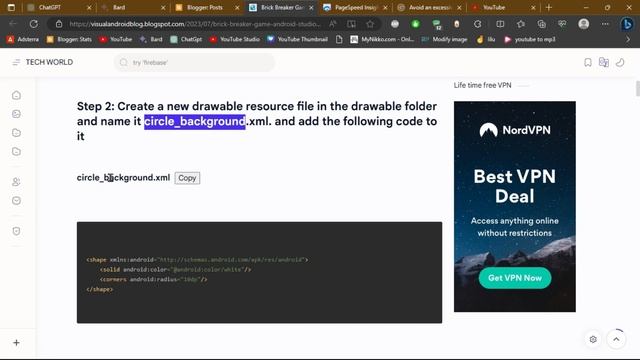Open the YouTube Thumbnail bookmark
Viewport: 640px width, 360px height.
(x=298, y=39)
